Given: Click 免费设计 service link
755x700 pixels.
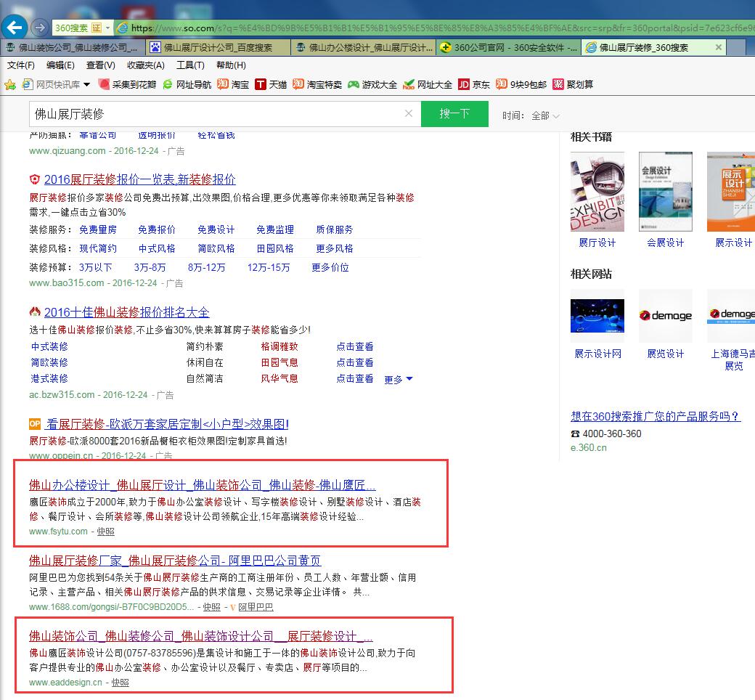Looking at the screenshot, I should [216, 229].
